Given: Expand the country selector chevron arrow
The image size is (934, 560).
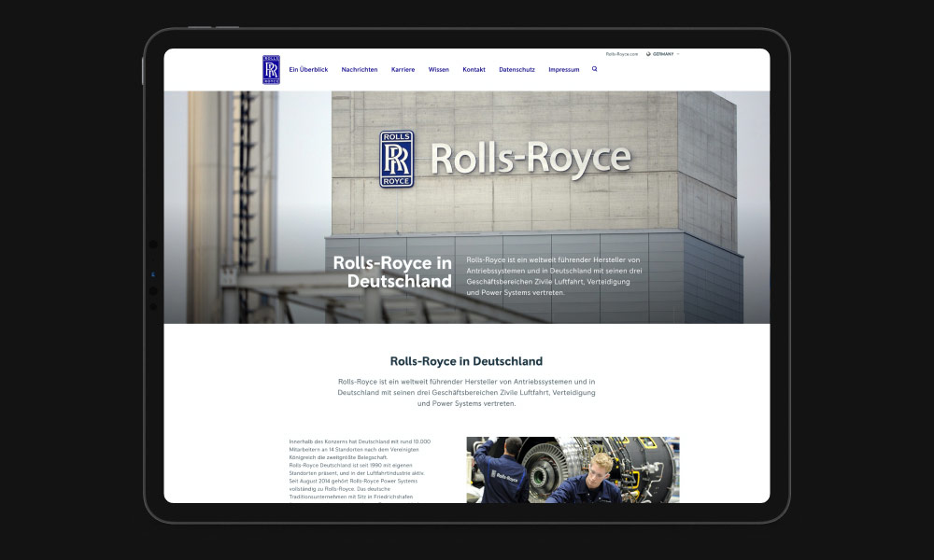Looking at the screenshot, I should (678, 54).
